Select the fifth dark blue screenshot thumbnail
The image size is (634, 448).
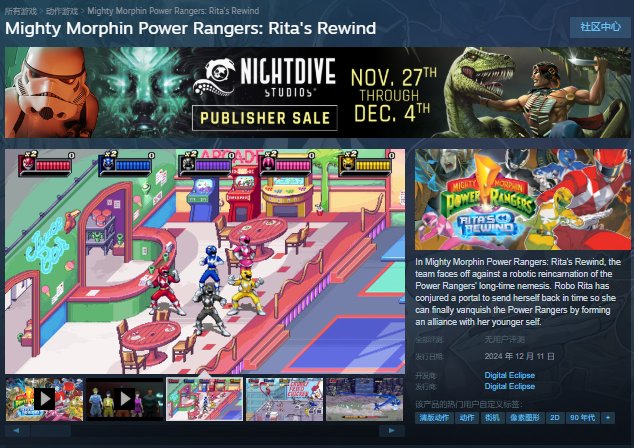(365, 399)
